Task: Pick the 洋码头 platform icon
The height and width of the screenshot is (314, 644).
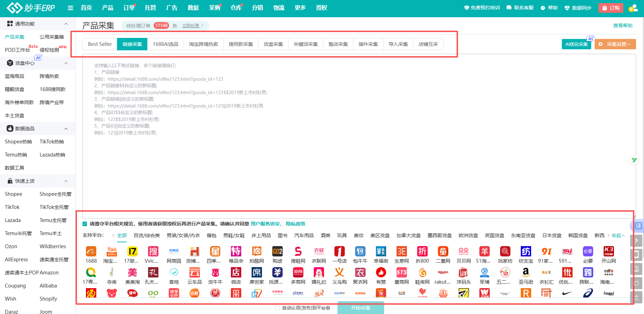Action: (x=464, y=272)
